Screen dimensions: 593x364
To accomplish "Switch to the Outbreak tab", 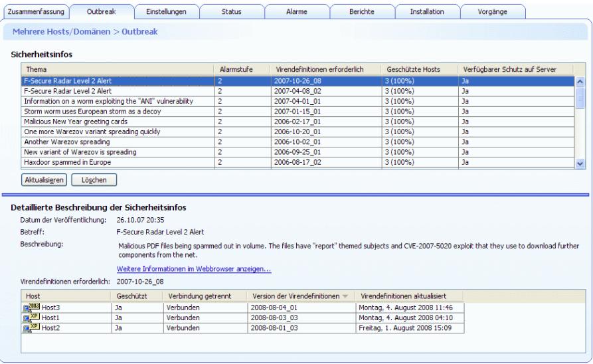I will click(102, 12).
